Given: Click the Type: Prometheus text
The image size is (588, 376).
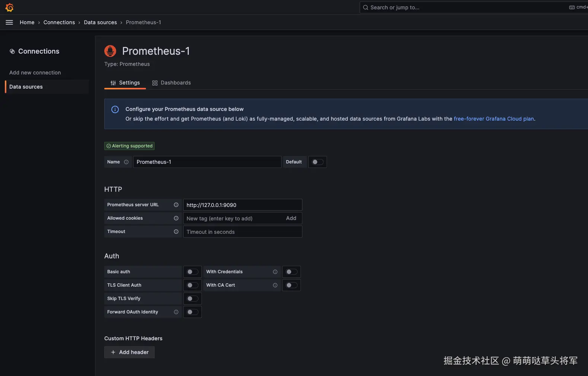Looking at the screenshot, I should pos(127,64).
